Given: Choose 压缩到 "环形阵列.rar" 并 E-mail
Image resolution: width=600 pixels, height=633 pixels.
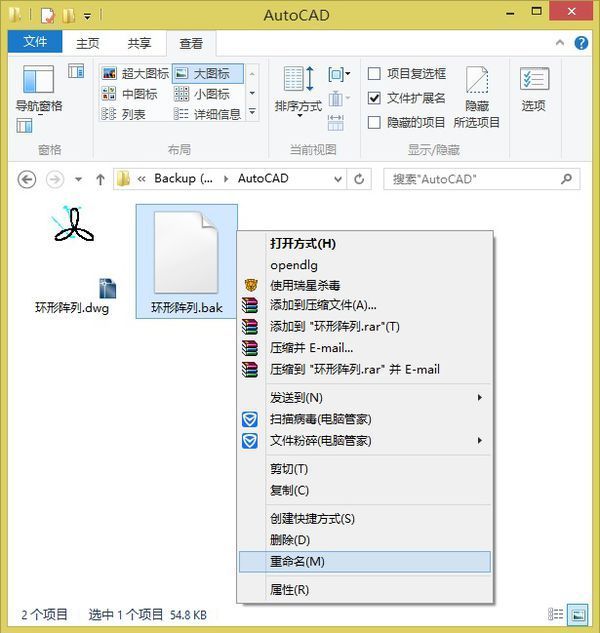Looking at the screenshot, I should 365,369.
